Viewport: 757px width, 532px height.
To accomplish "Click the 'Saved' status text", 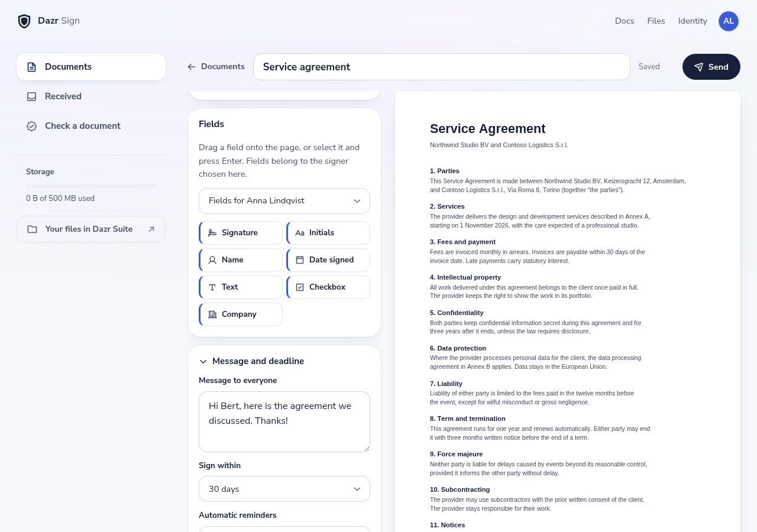I will pyautogui.click(x=649, y=67).
